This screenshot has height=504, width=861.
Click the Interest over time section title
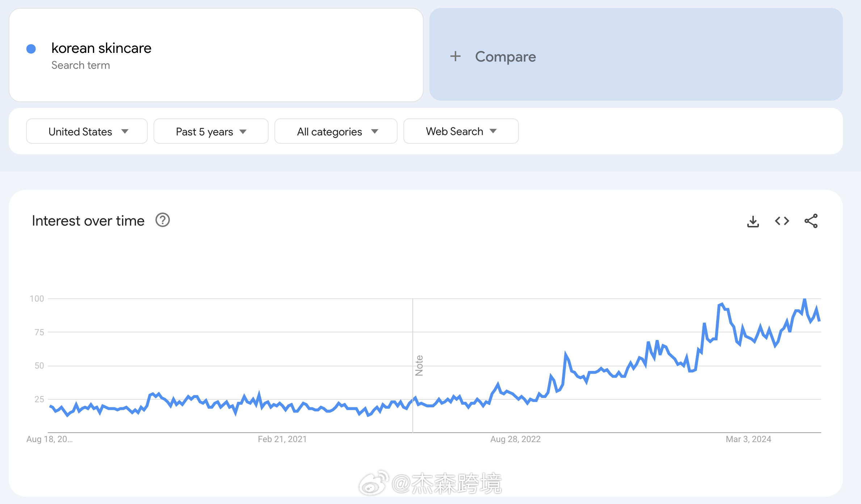(88, 220)
